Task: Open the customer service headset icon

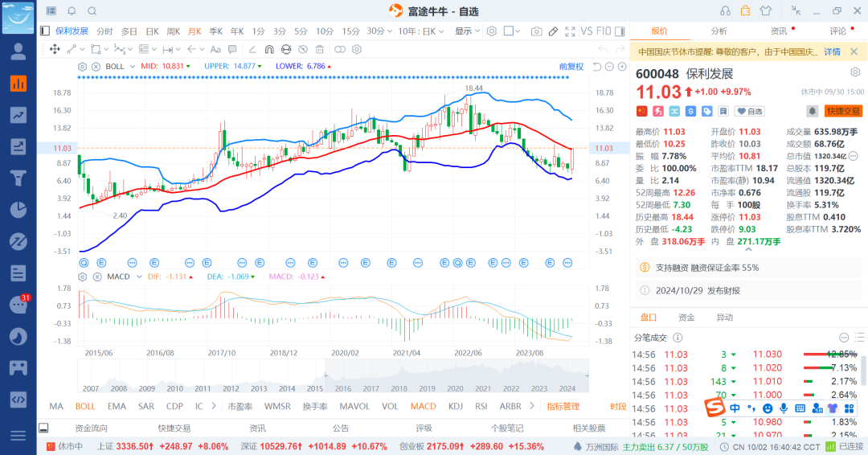Action: (x=725, y=10)
